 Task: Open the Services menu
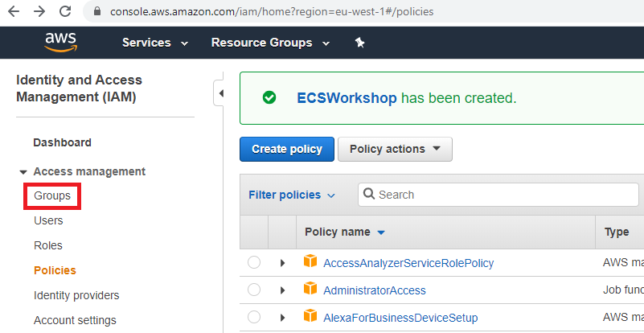pos(155,43)
